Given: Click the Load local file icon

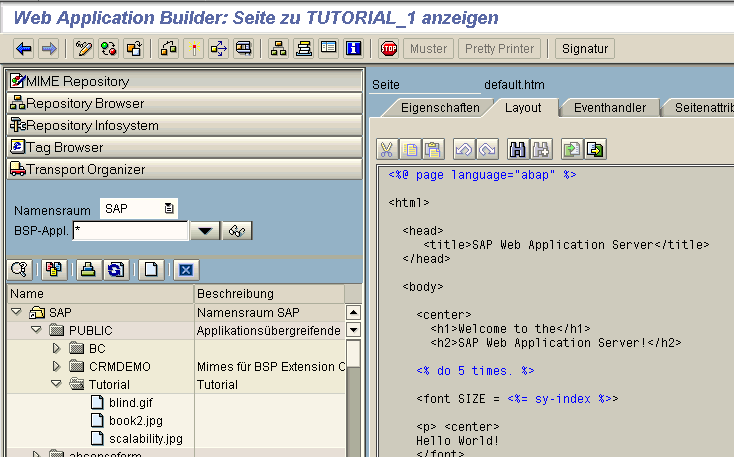Looking at the screenshot, I should pyautogui.click(x=572, y=150).
